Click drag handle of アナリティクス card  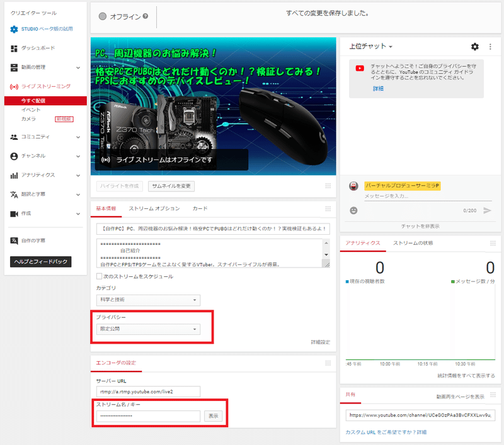pyautogui.click(x=493, y=244)
